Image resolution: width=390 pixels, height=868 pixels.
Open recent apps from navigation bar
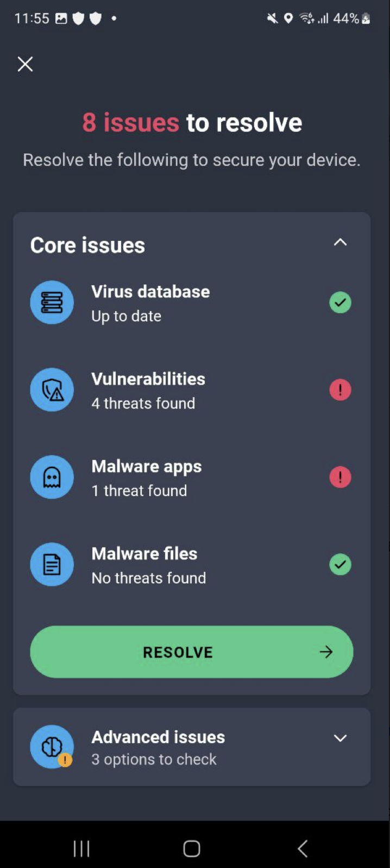[81, 848]
